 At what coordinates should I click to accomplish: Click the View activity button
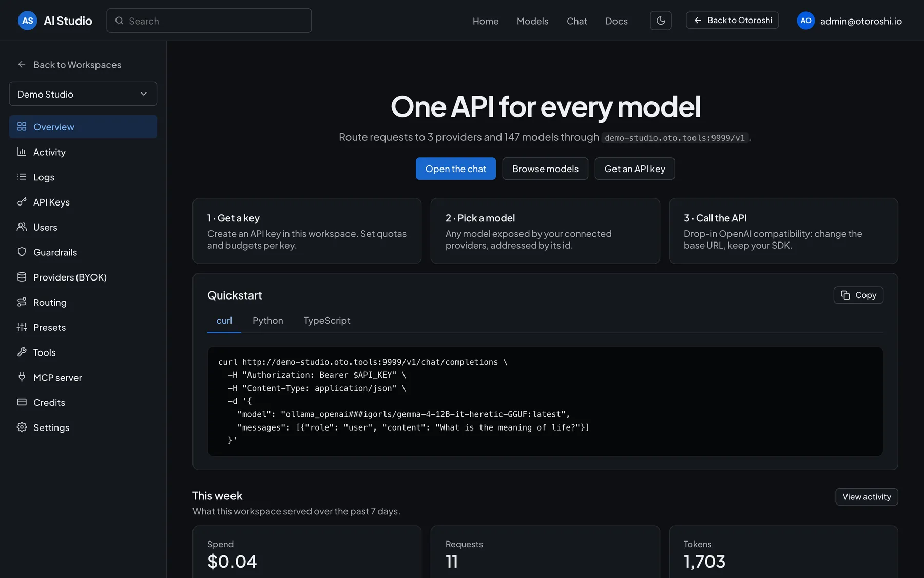(867, 497)
